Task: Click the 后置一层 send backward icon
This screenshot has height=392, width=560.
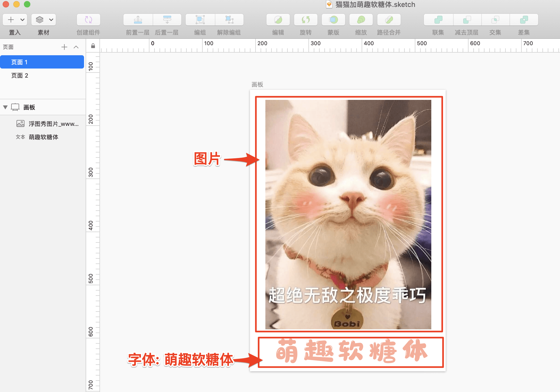Action: (x=167, y=20)
